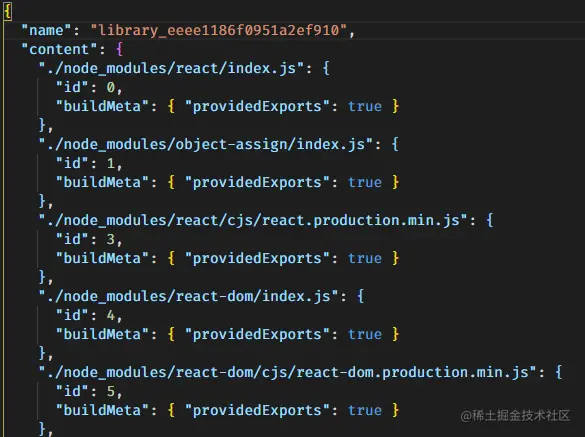Image resolution: width=585 pixels, height=437 pixels.
Task: Click the id value 5
Action: tap(111, 391)
